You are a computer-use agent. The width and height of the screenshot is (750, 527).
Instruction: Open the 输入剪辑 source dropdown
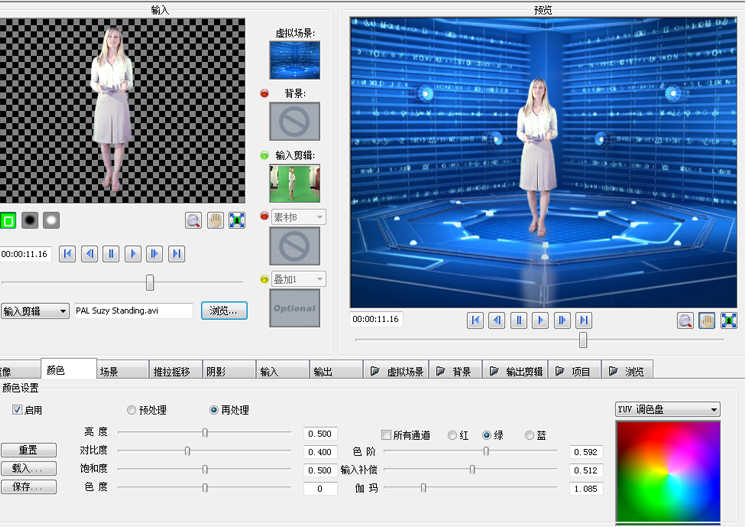coord(35,311)
